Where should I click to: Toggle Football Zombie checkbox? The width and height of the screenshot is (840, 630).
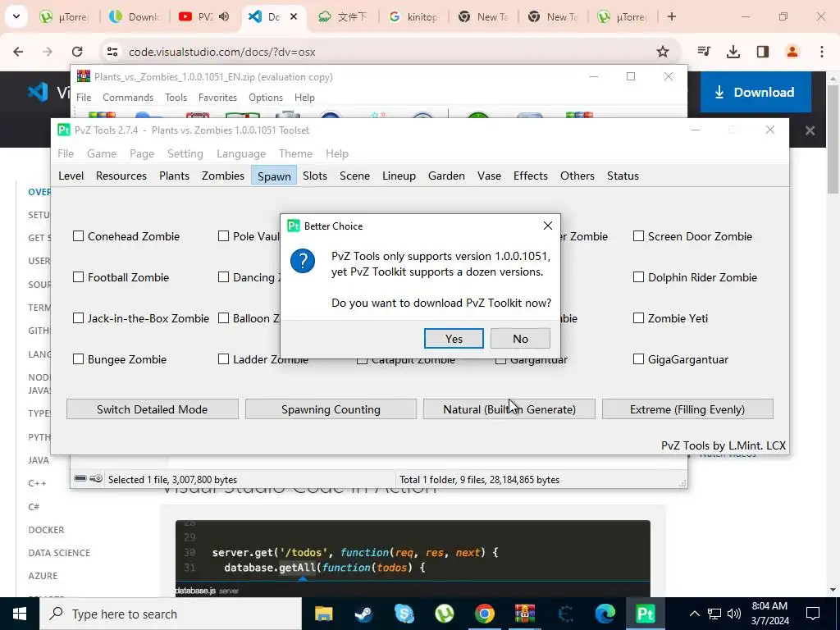(x=78, y=277)
